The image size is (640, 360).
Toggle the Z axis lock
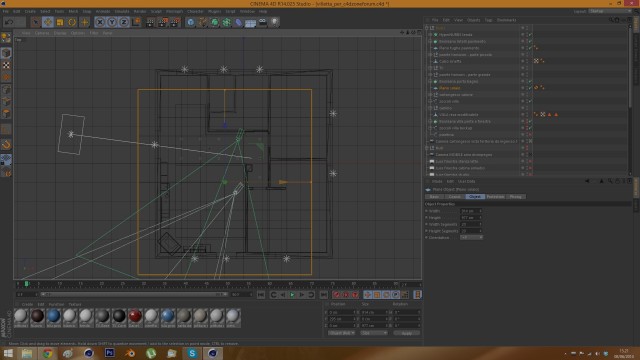124,22
